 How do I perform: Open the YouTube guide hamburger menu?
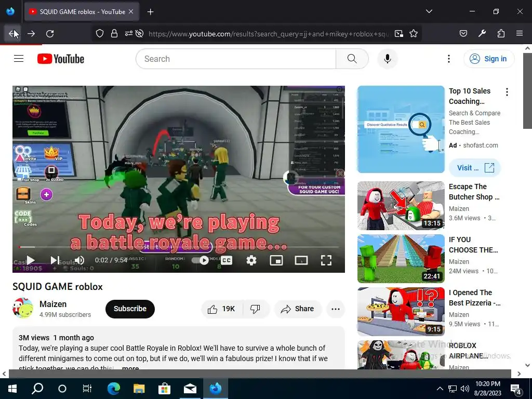(19, 59)
